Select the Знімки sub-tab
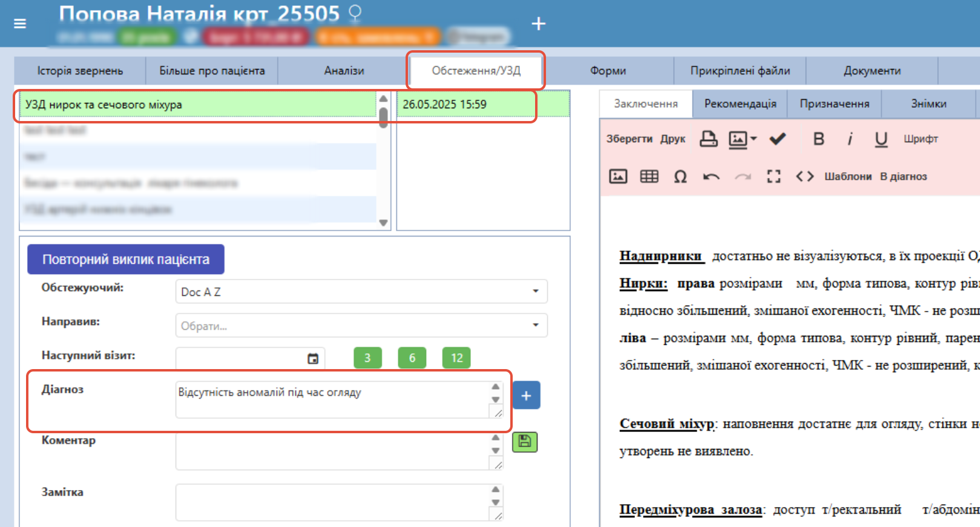 (929, 104)
